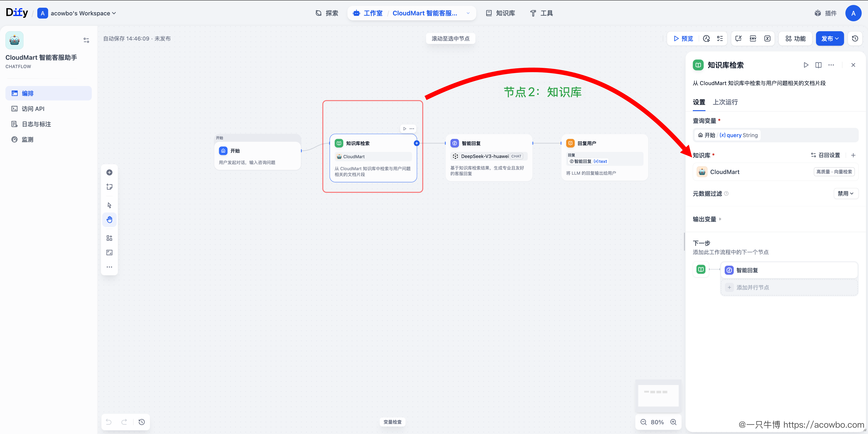Open 监测 monitoring in the sidebar

[x=49, y=139]
